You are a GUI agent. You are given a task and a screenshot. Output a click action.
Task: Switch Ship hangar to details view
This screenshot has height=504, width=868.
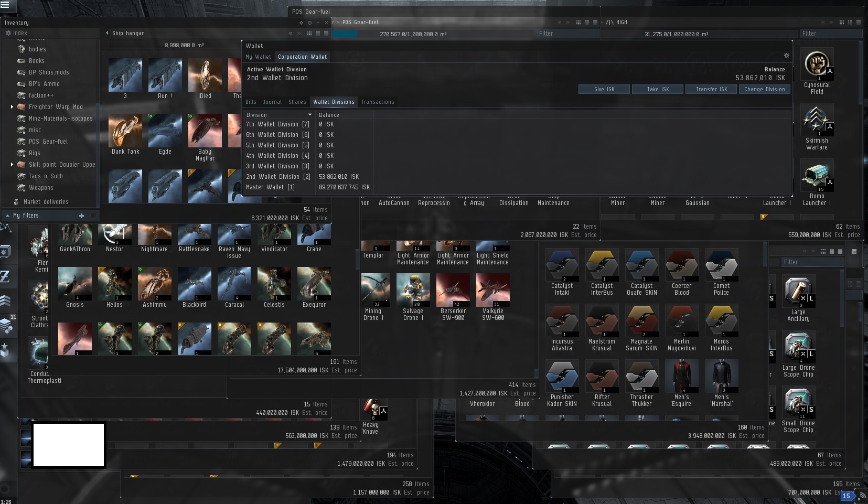(318, 34)
